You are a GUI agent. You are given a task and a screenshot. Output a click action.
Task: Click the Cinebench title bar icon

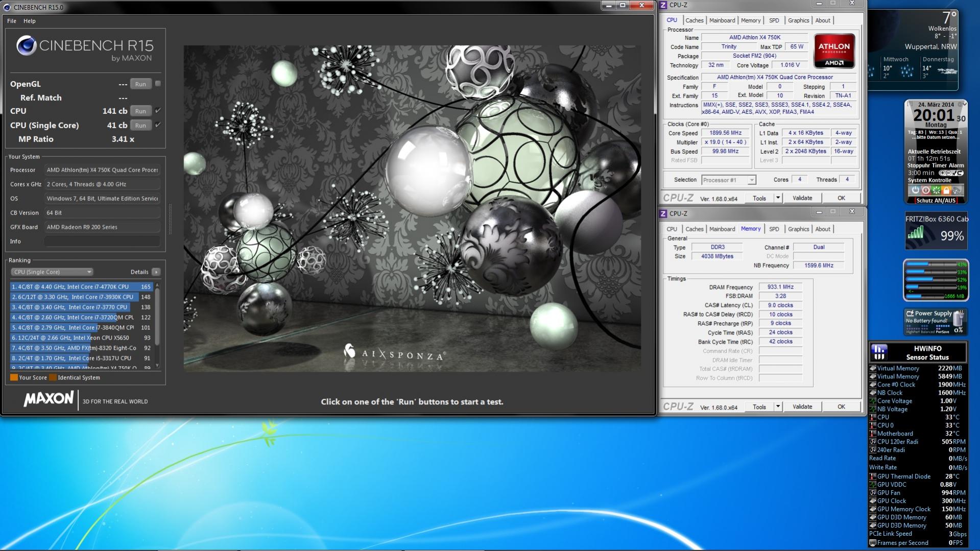point(7,7)
